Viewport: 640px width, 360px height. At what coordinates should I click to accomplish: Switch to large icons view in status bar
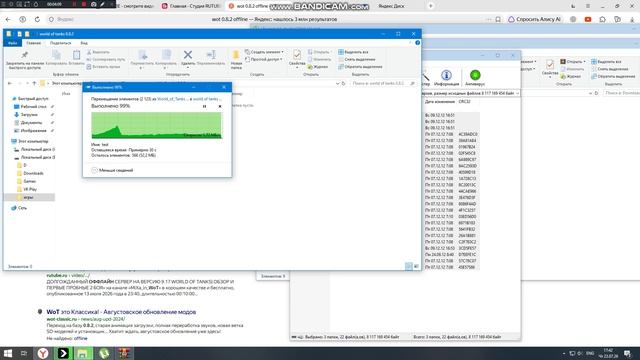point(416,267)
